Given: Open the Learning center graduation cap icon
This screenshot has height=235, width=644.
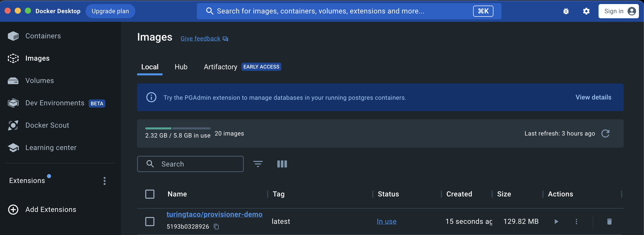Looking at the screenshot, I should tap(13, 148).
